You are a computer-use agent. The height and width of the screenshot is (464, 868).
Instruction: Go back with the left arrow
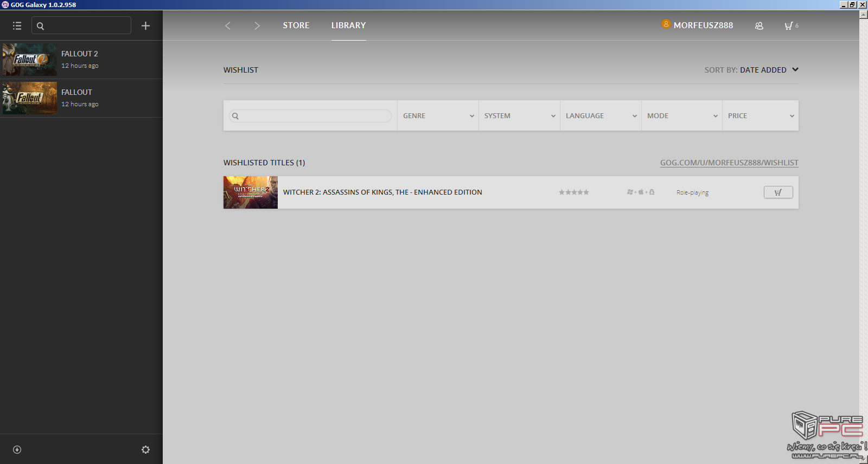228,25
